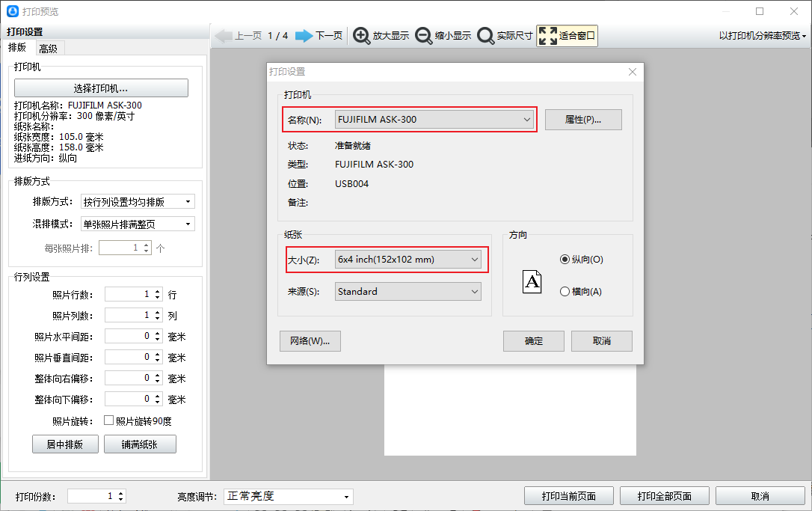Increase 照片行数 rows stepper up
812x511 pixels.
[158, 291]
